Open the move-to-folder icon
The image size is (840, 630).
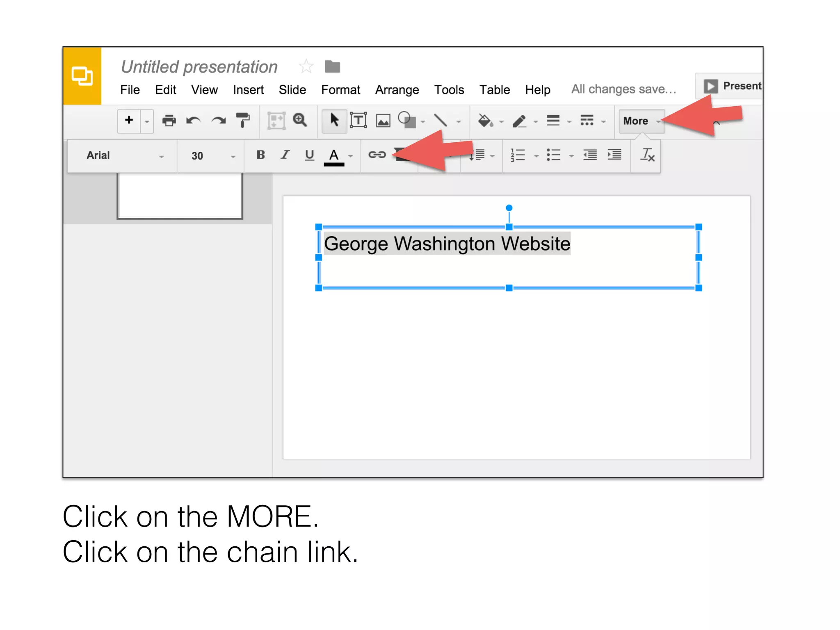click(332, 66)
